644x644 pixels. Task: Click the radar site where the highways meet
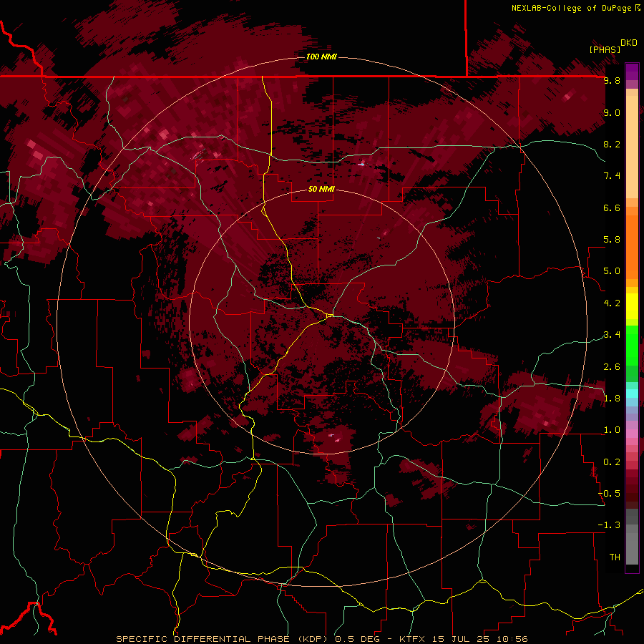click(x=330, y=315)
